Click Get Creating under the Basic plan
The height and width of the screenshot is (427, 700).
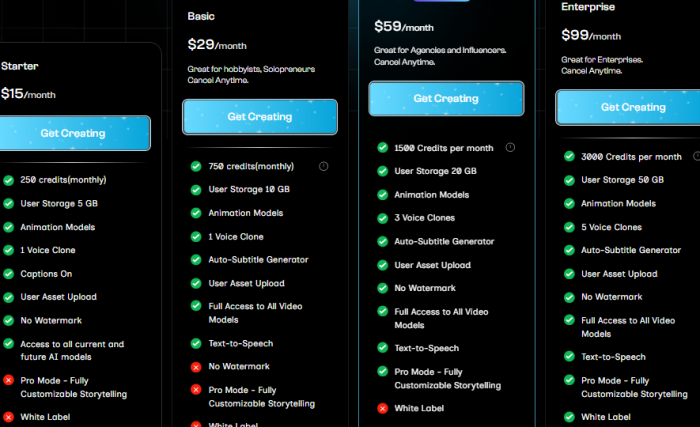(x=259, y=116)
